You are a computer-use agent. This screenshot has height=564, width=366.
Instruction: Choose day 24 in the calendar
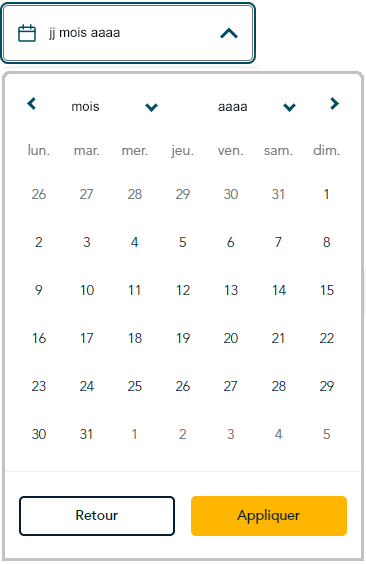click(87, 386)
